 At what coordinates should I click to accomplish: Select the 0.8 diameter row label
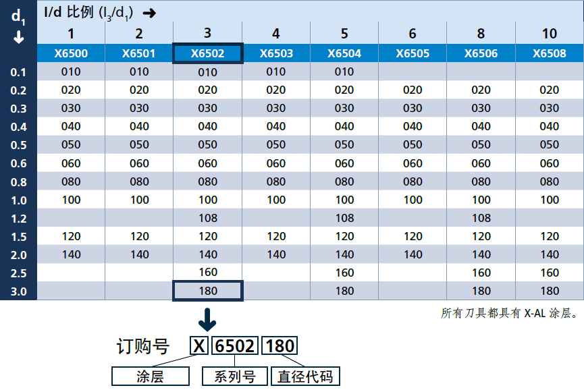[18, 182]
